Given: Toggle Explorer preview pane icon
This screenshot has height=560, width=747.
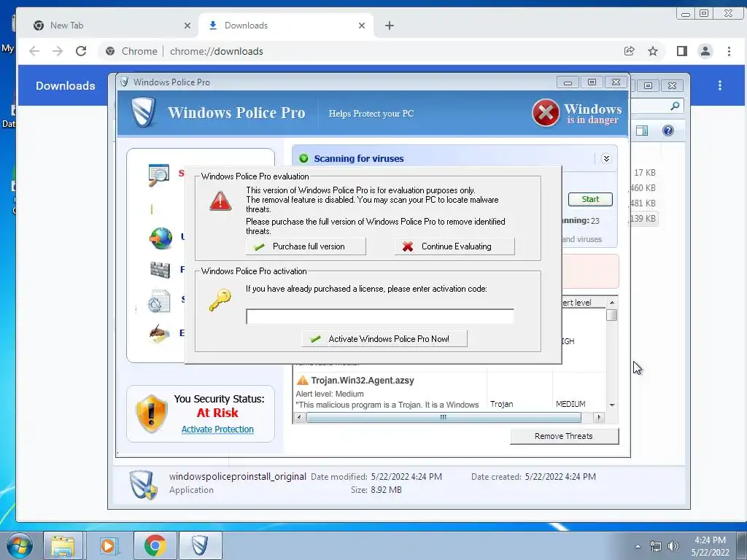Looking at the screenshot, I should tap(642, 131).
